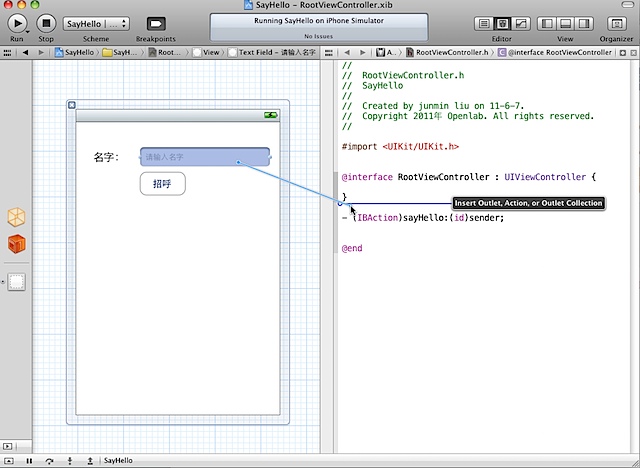Screen dimensions: 640x468
Task: Select SayHello project in left jump bar
Action: (x=75, y=53)
